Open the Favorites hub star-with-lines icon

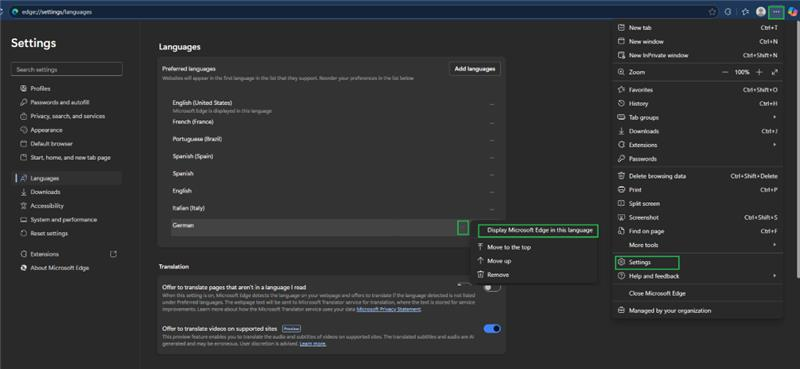[x=745, y=12]
